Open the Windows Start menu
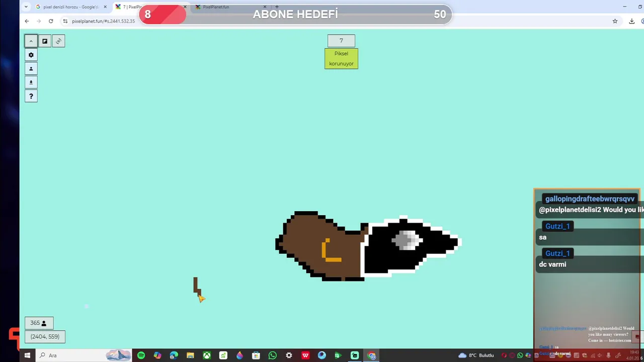The height and width of the screenshot is (362, 644). click(27, 355)
